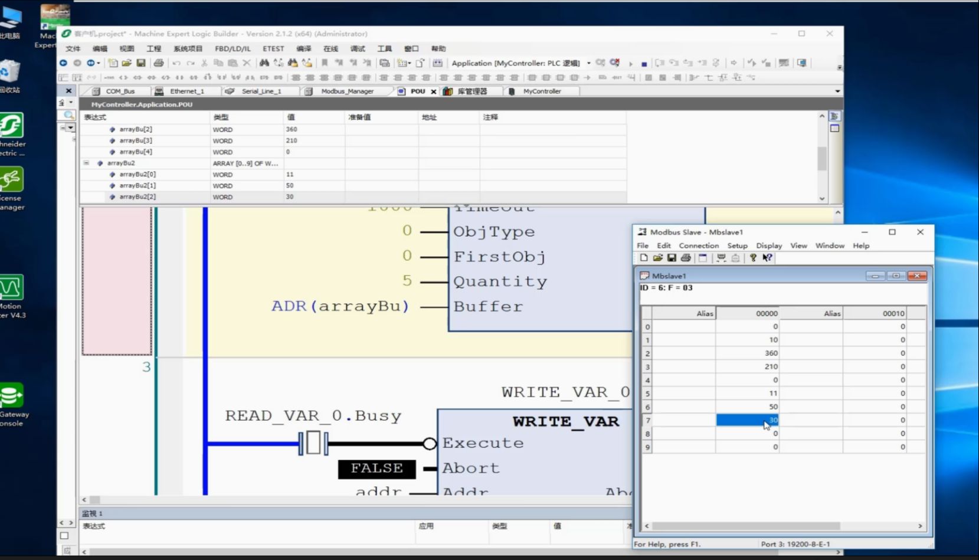Click the Motion Sizer desktop icon
The height and width of the screenshot is (560, 979).
coord(12,296)
